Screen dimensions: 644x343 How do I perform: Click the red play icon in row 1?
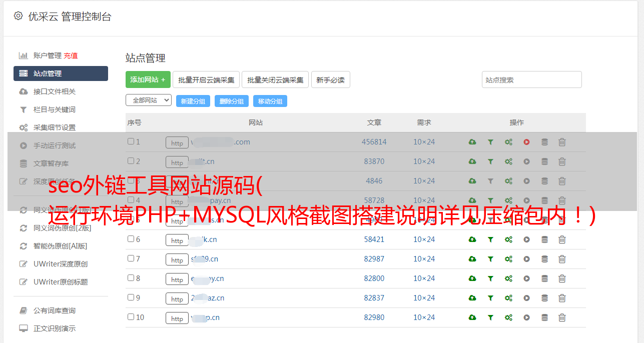click(x=526, y=142)
